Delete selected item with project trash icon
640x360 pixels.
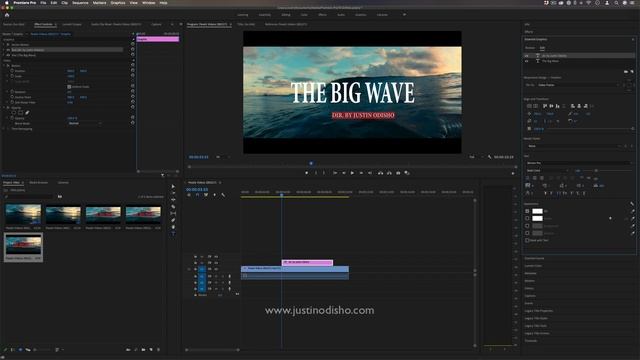(159, 350)
